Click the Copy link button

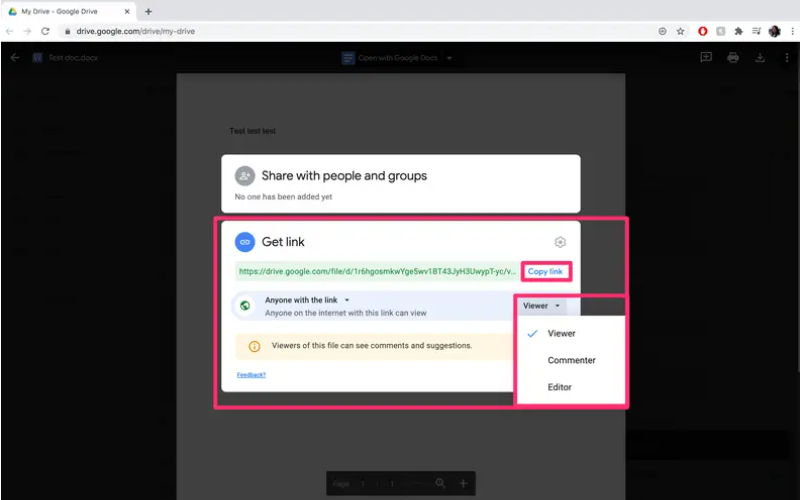(545, 271)
